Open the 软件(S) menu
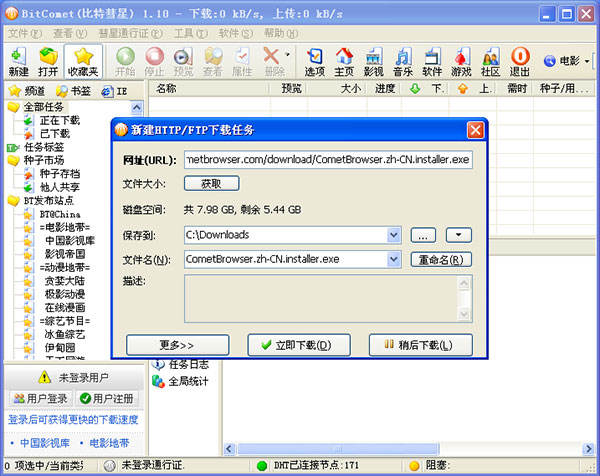The image size is (600, 476). [236, 33]
